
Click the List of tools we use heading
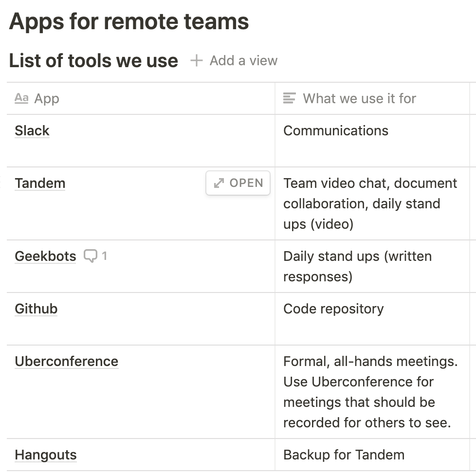click(x=93, y=60)
